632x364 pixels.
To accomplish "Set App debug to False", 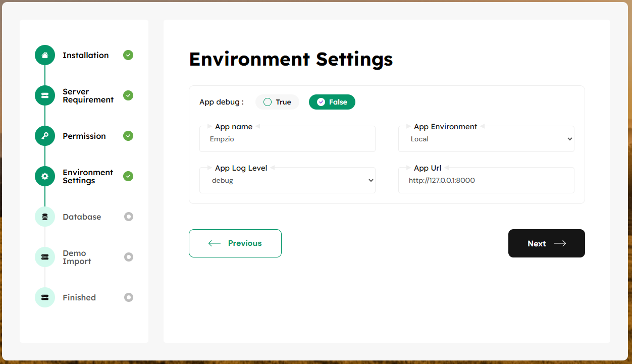I will click(332, 102).
